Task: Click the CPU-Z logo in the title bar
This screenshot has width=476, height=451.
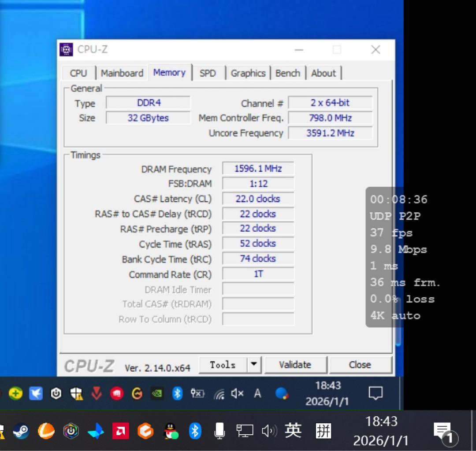Action: (66, 49)
